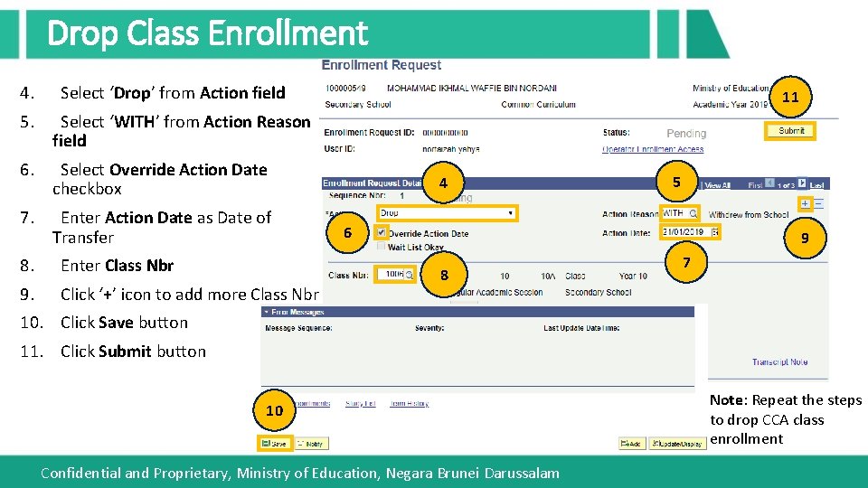Image resolution: width=868 pixels, height=488 pixels.
Task: Click the Submit button
Action: click(790, 131)
